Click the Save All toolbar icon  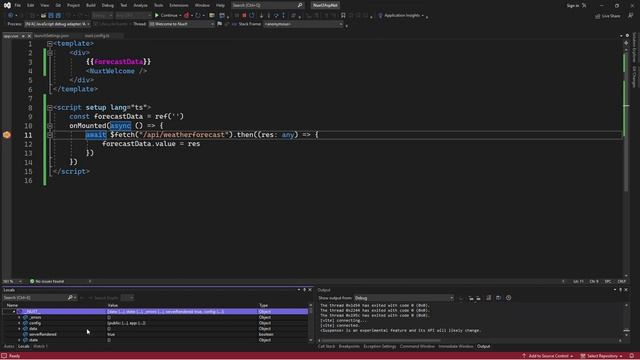[58, 16]
